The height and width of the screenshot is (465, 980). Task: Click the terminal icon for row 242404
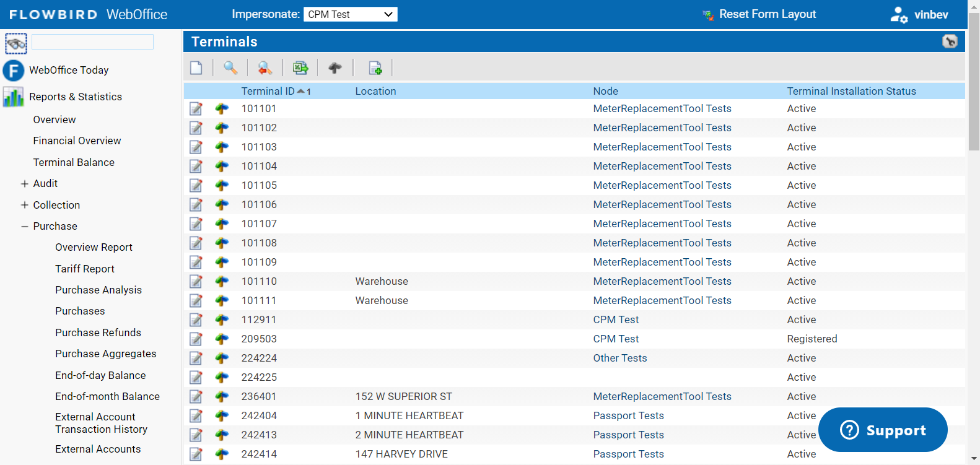click(222, 416)
